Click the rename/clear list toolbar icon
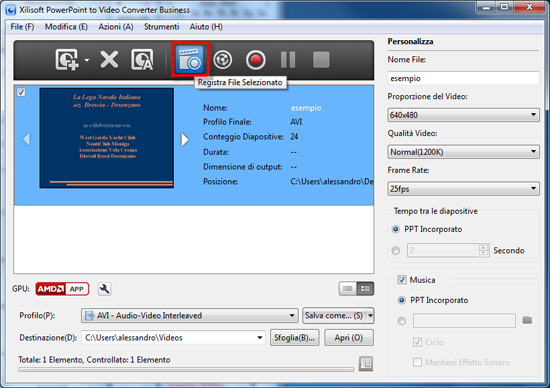Viewport: 550px width, 388px height. coord(142,60)
